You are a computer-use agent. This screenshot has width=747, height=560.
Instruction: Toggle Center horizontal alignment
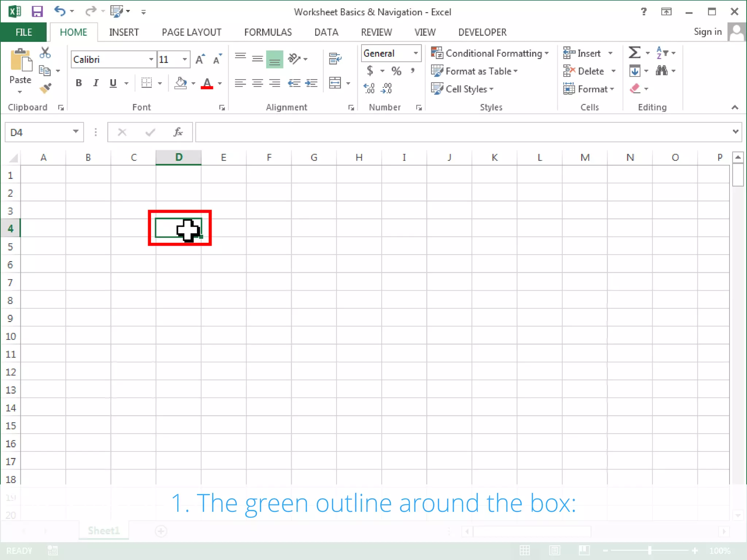point(258,83)
